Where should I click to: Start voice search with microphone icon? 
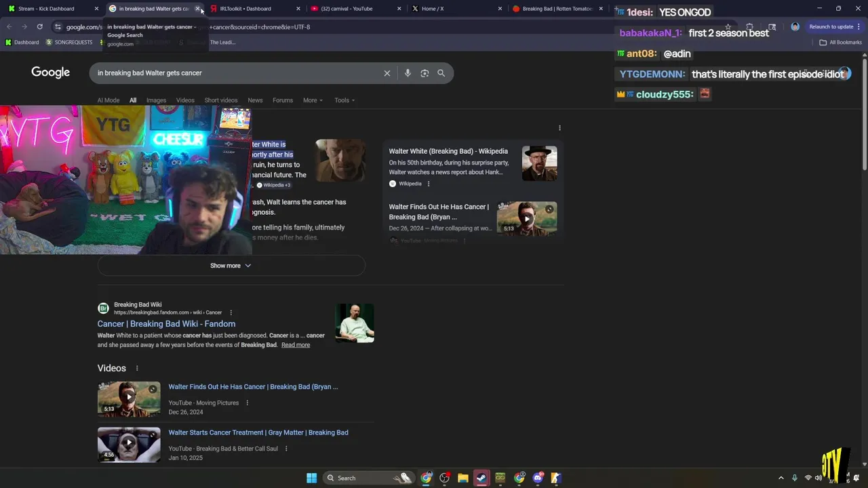408,73
